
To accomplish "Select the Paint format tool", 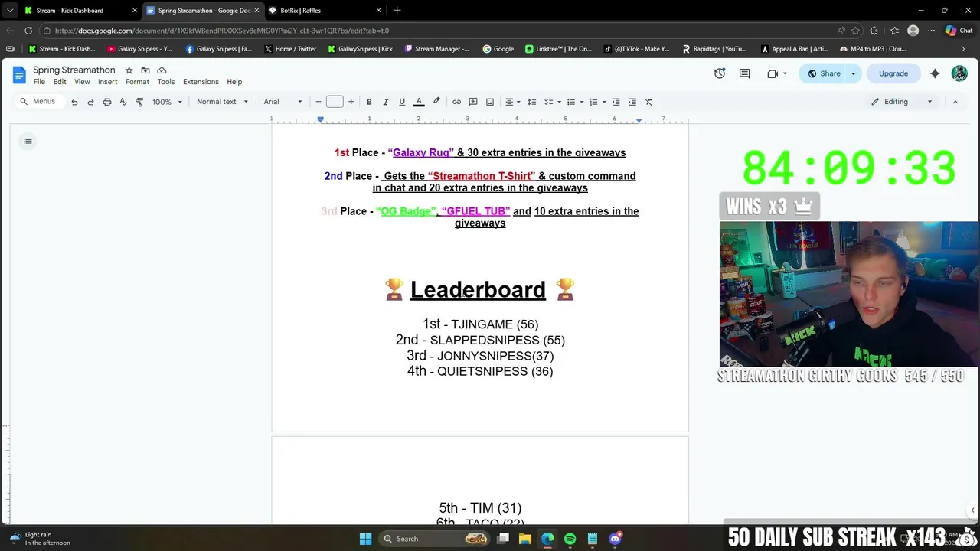I will [139, 102].
